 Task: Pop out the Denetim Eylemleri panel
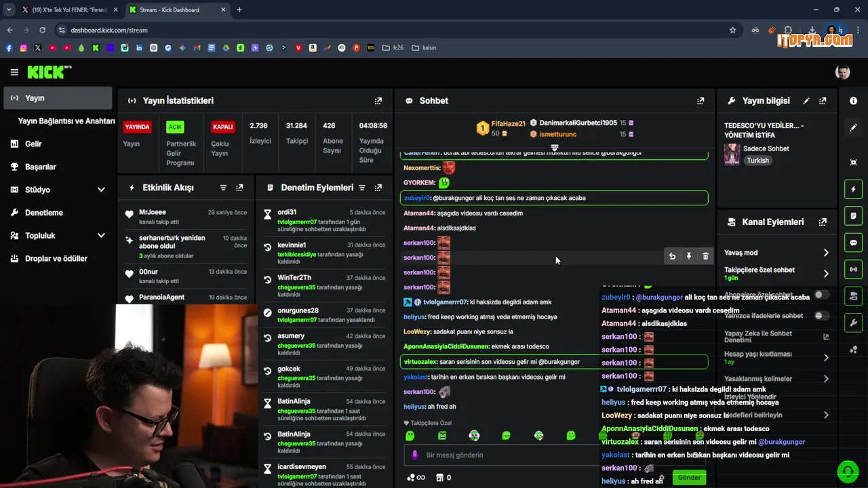click(x=378, y=187)
